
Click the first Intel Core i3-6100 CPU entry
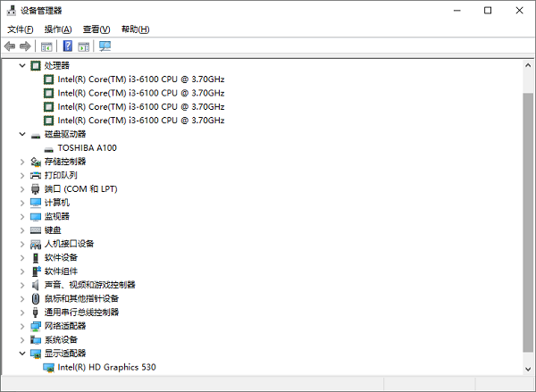click(x=140, y=79)
